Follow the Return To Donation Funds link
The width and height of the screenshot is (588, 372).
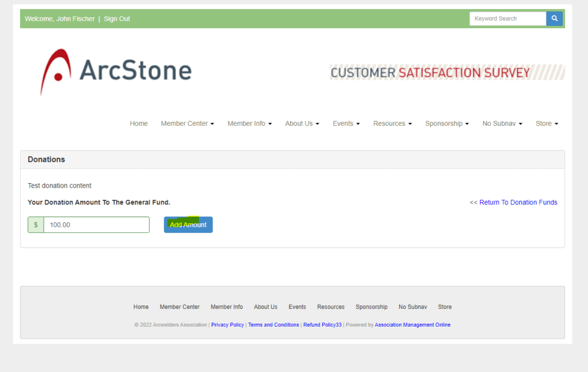pos(518,203)
